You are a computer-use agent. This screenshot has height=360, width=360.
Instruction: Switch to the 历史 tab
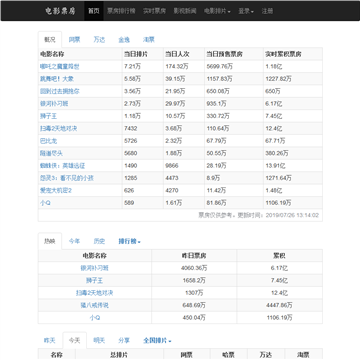99,241
